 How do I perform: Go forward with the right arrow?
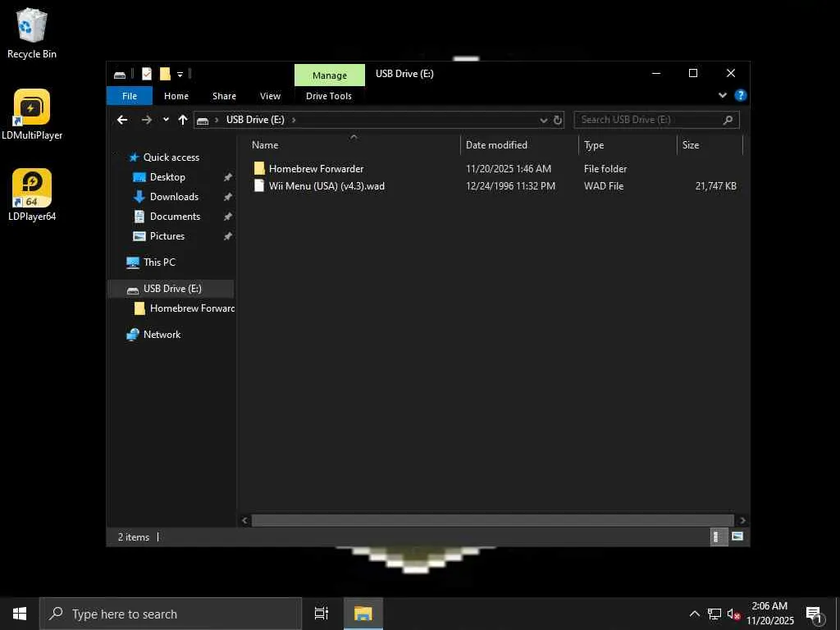pyautogui.click(x=146, y=120)
